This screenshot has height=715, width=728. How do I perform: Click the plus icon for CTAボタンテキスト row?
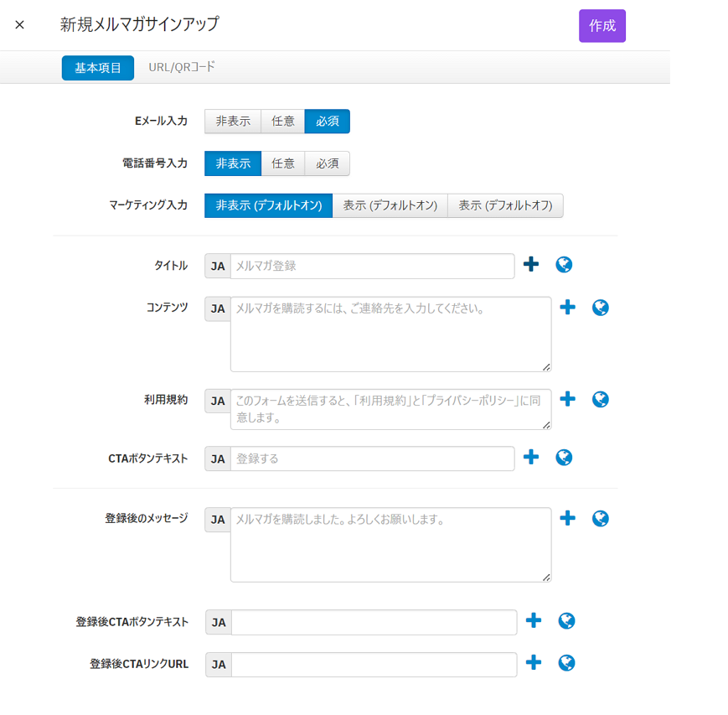point(530,458)
